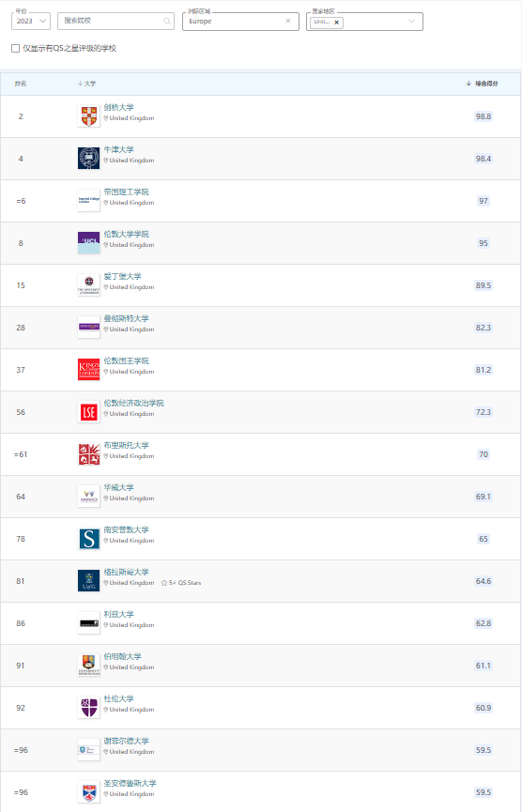Enable only show QS Stars rated schools
Viewport: 522px width, 812px height.
pos(16,48)
